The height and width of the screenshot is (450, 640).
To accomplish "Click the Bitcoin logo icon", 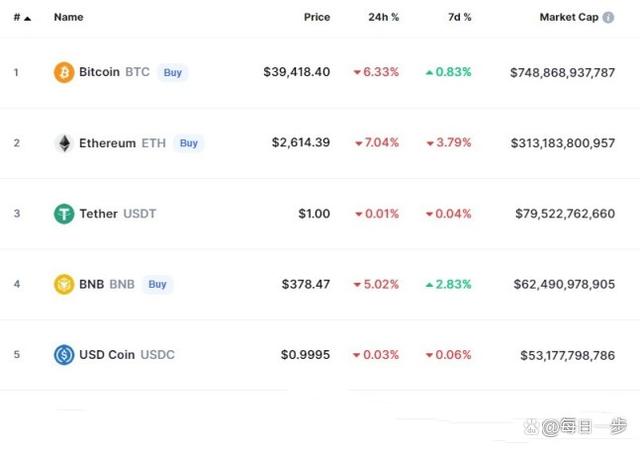I will click(64, 72).
